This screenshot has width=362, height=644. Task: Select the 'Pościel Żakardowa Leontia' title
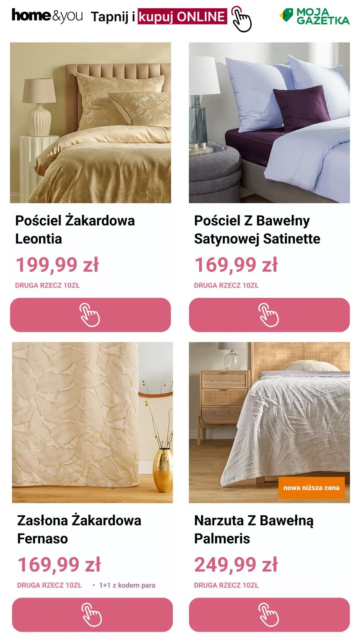[75, 229]
